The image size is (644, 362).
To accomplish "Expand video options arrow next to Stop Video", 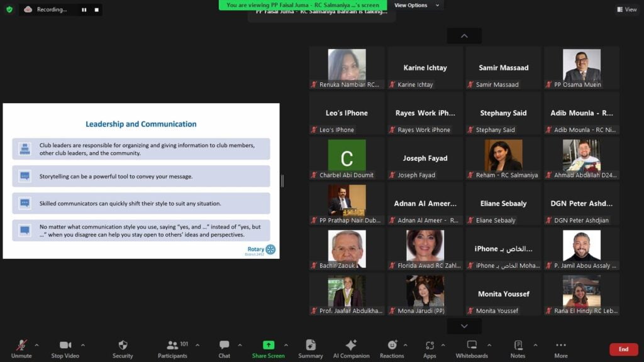I will 82,345.
